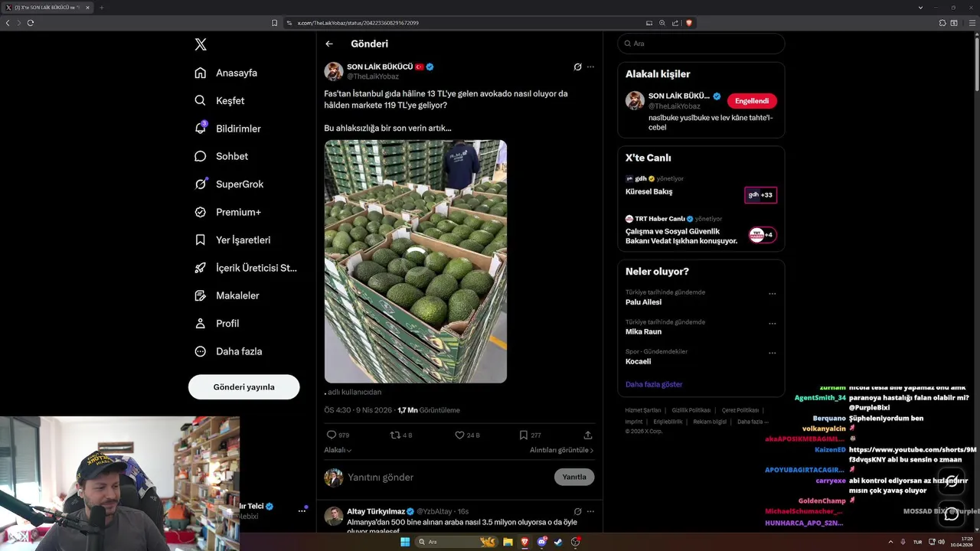Click the share icon on the post
This screenshot has width=980, height=551.
click(x=588, y=435)
